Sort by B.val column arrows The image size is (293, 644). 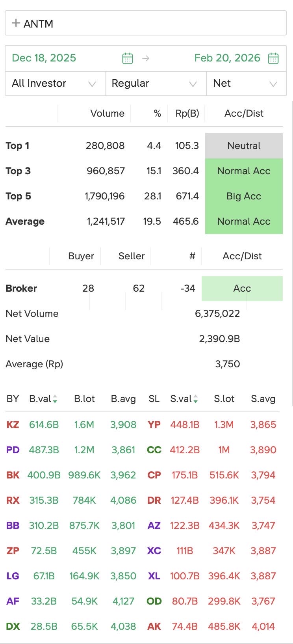pyautogui.click(x=55, y=399)
